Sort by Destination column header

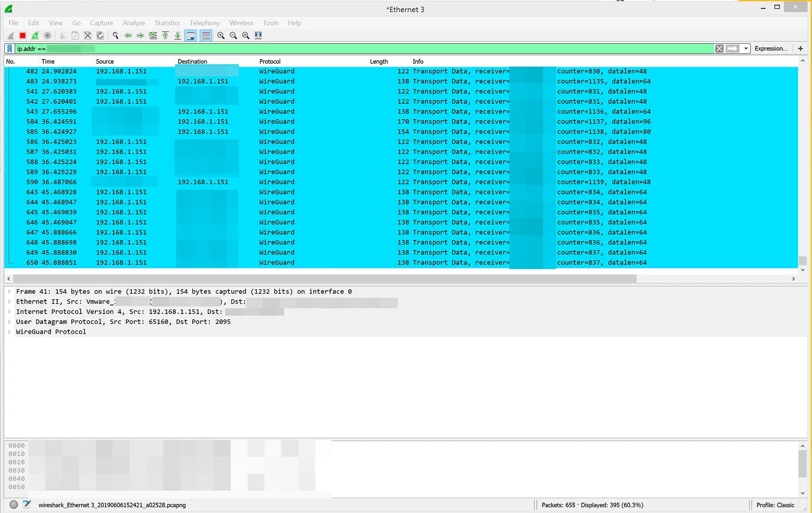[x=217, y=62]
